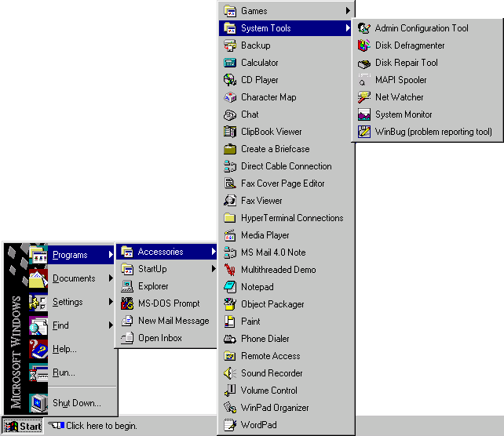The width and height of the screenshot is (504, 436).
Task: Select Shut Down... in Start menu
Action: 71,403
